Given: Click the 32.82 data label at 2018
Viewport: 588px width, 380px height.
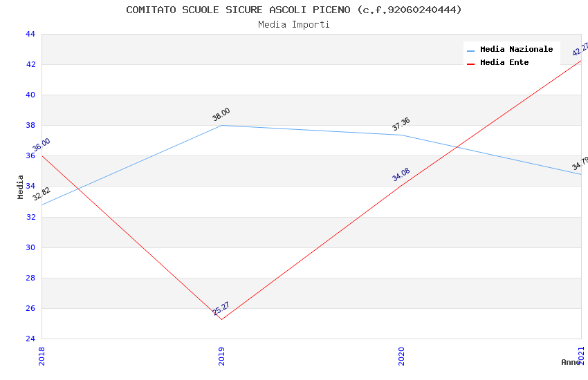Looking at the screenshot, I should (42, 193).
